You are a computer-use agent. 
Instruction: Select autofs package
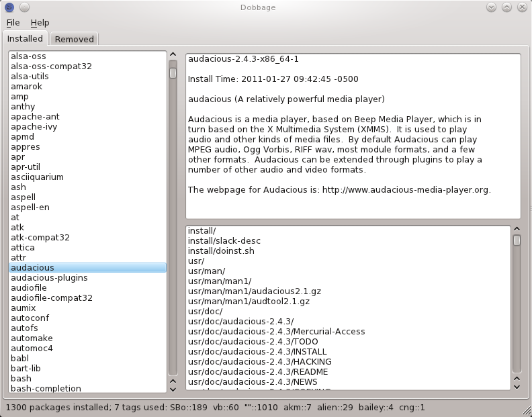[87, 328]
